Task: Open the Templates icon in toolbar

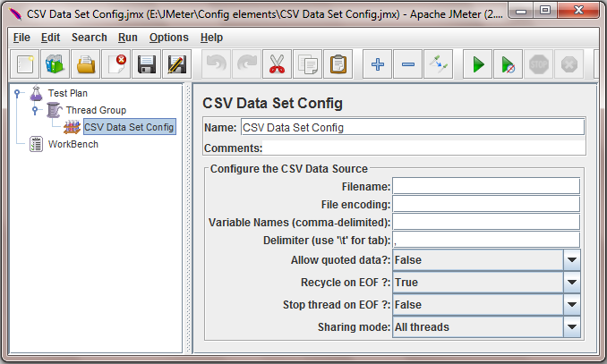Action: tap(55, 64)
